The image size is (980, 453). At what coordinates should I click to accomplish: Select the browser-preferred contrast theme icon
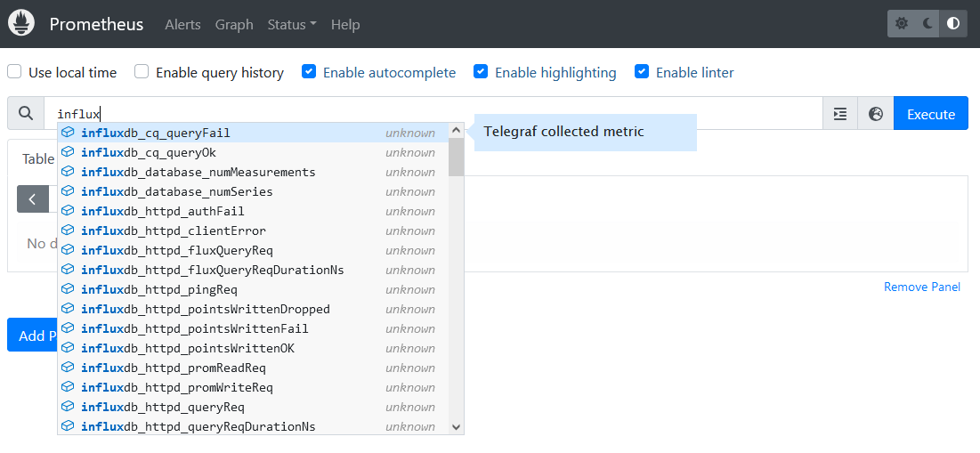(953, 24)
